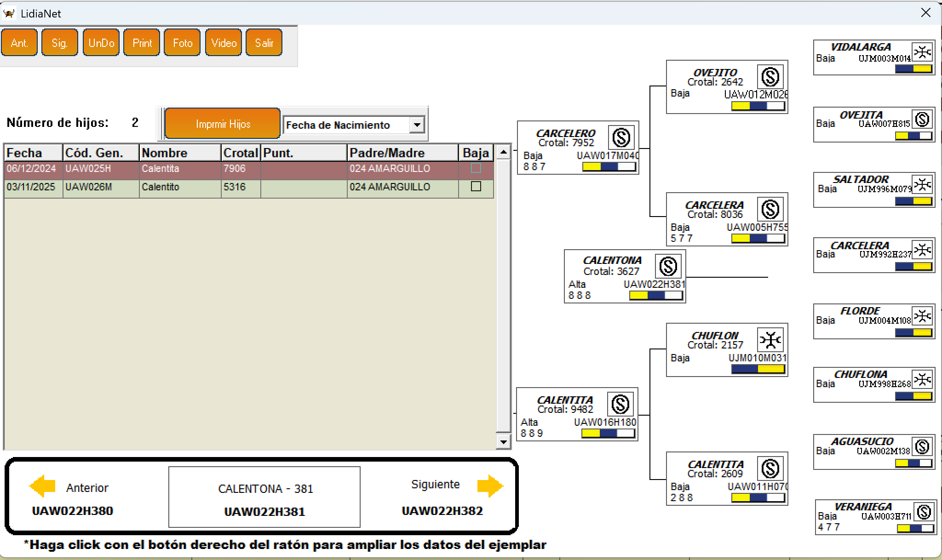Click OVEJITO's brand iron icon
Image resolution: width=942 pixels, height=560 pixels.
(770, 77)
